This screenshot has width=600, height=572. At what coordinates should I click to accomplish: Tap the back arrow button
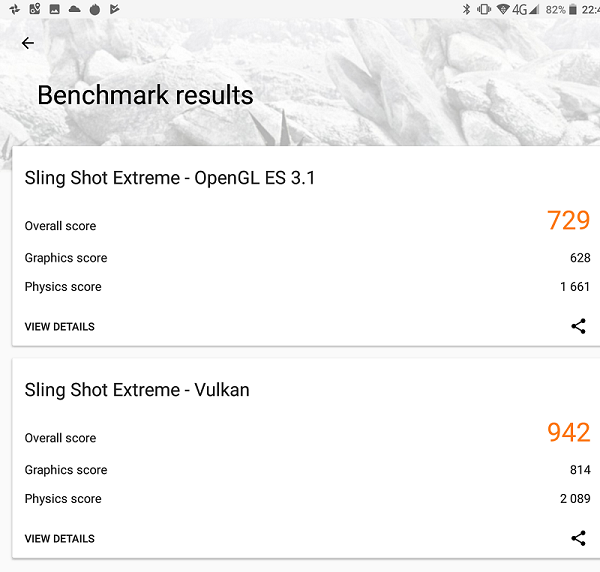tap(27, 43)
